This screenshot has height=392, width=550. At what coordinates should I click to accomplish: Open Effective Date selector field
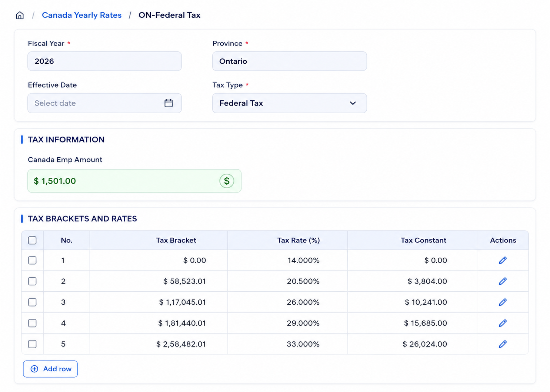[104, 103]
